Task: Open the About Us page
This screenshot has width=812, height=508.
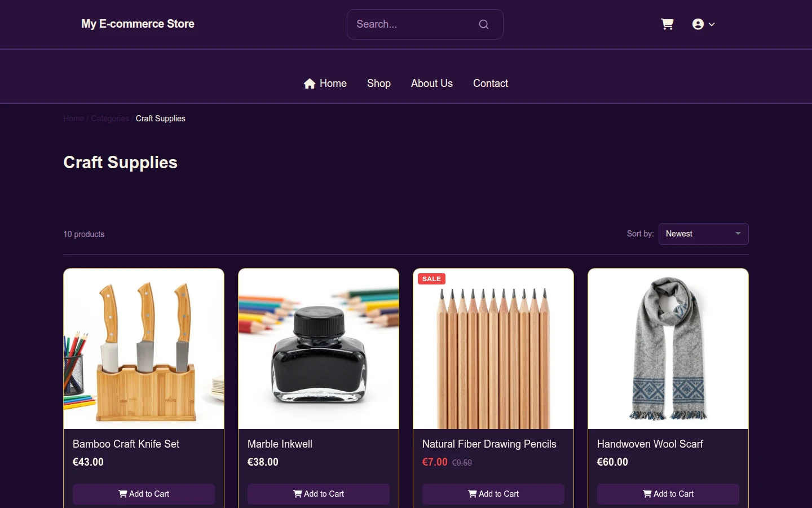Action: tap(432, 84)
